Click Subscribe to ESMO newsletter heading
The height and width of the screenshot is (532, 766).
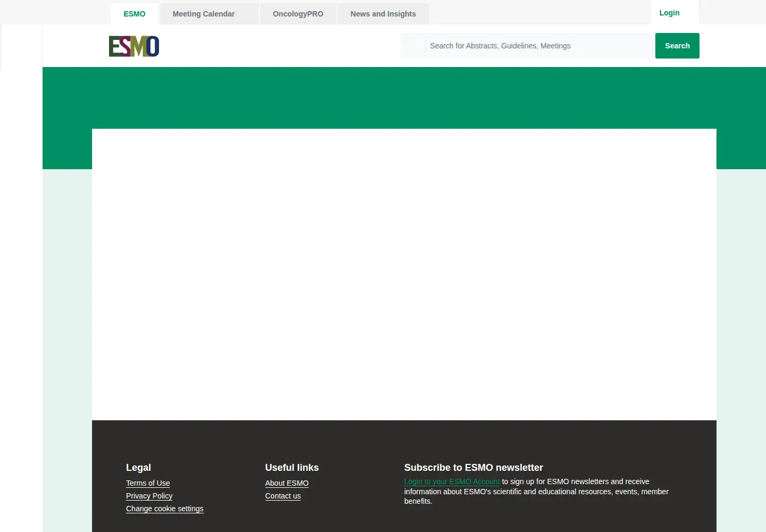tap(473, 468)
